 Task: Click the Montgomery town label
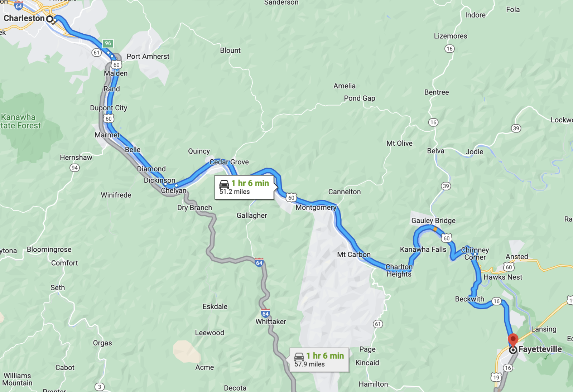[316, 207]
